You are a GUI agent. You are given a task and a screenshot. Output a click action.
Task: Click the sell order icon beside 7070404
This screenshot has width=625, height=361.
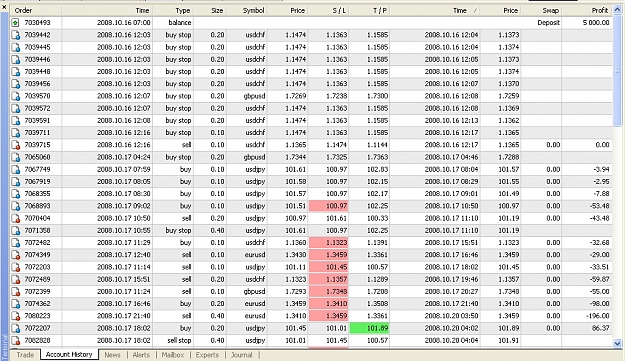15,218
